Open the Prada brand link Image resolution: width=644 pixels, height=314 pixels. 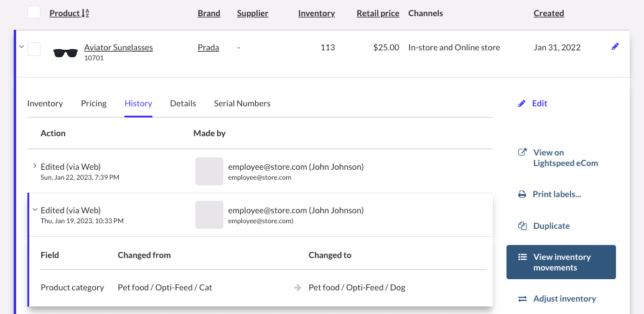tap(208, 47)
